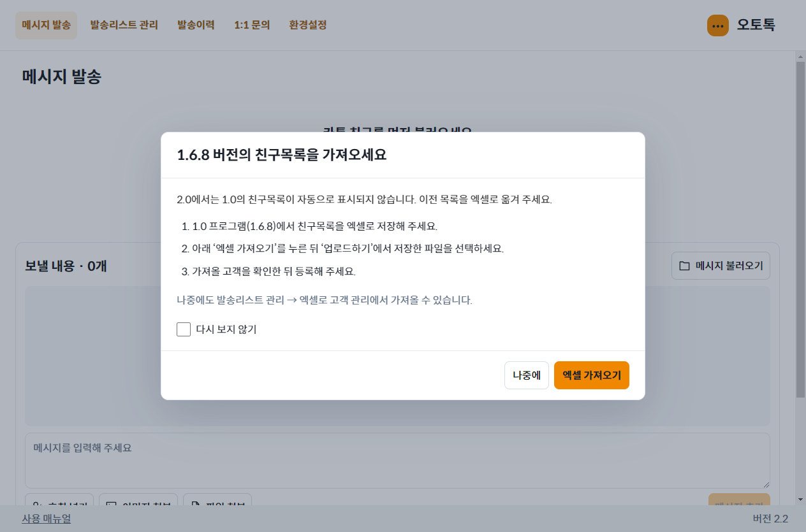Viewport: 806px width, 532px height.
Task: Click the 버전 2.2 text
Action: 770,519
